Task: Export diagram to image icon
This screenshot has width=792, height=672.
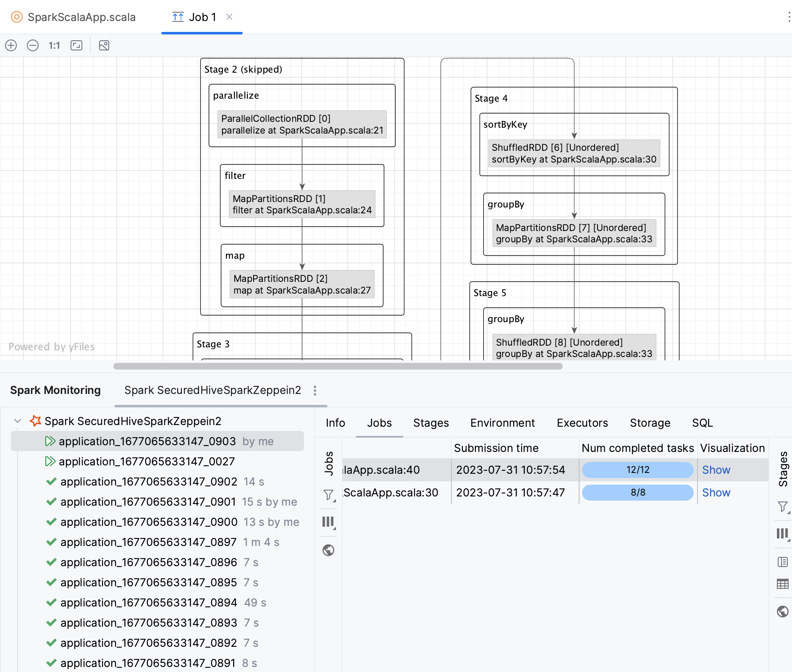Action: point(104,45)
